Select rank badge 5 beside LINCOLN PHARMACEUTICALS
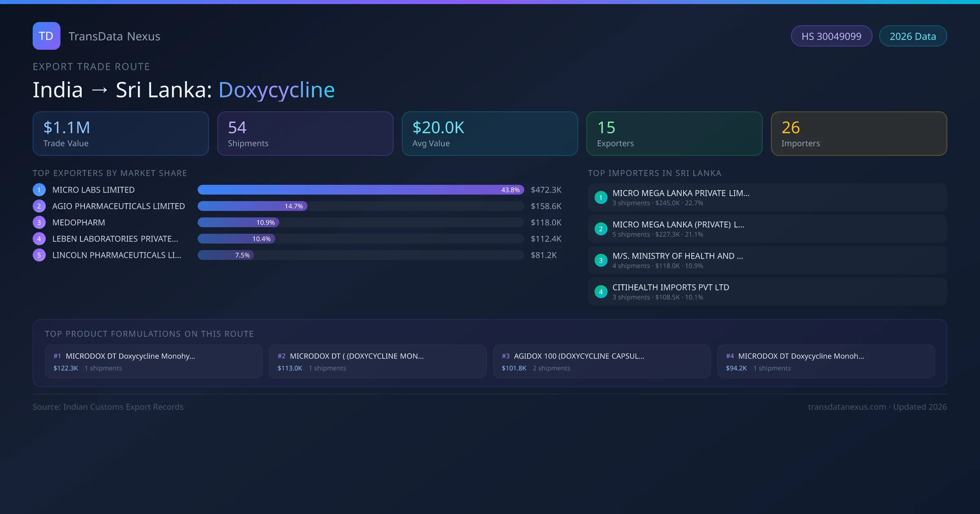Screen dimensions: 980x514 tap(39, 255)
